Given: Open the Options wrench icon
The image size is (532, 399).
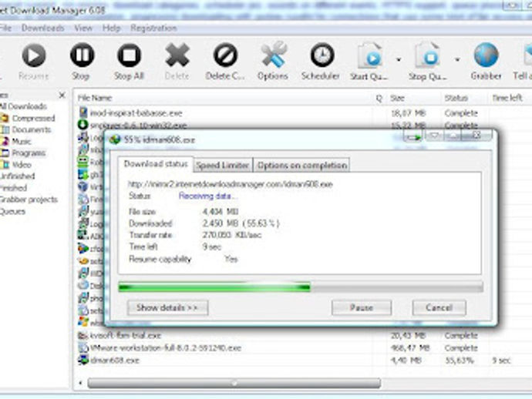Looking at the screenshot, I should point(274,54).
